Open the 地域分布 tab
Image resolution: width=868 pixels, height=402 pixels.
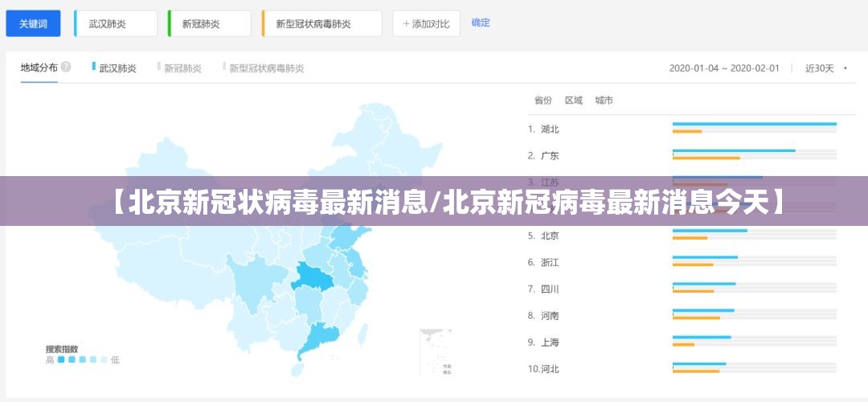coord(39,68)
